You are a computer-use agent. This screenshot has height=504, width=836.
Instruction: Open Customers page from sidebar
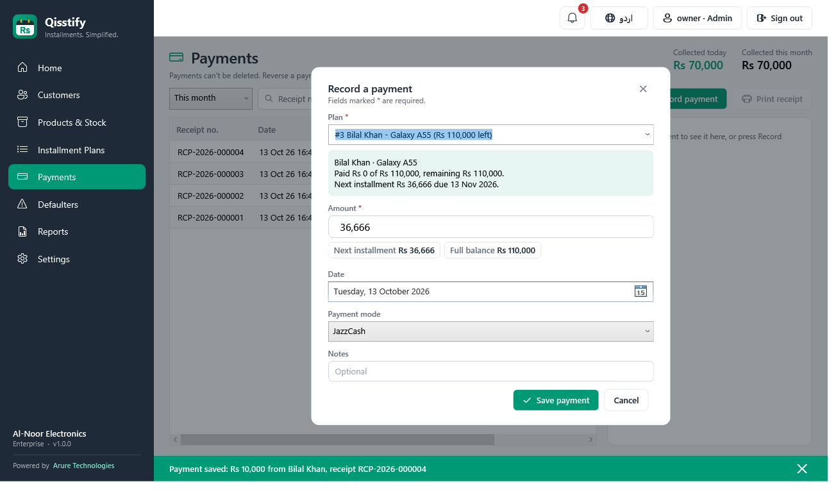(77, 95)
